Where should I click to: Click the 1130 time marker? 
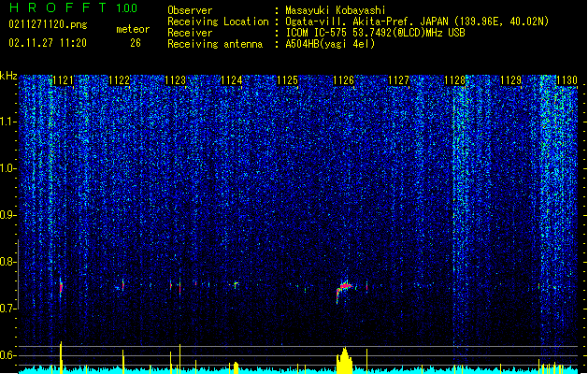pyautogui.click(x=566, y=80)
